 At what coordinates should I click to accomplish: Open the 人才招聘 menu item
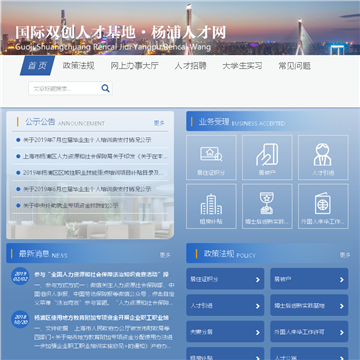(190, 66)
